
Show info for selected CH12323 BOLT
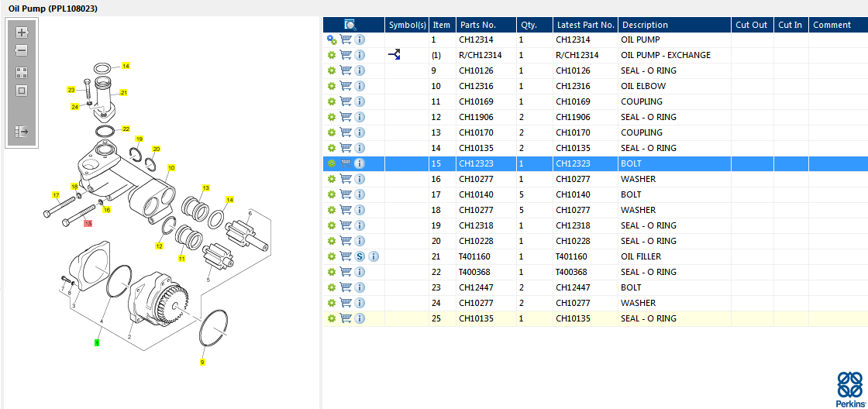coord(360,163)
